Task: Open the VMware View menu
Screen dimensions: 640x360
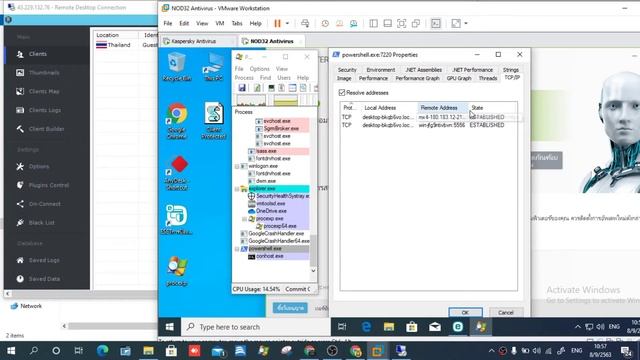Action: click(202, 24)
